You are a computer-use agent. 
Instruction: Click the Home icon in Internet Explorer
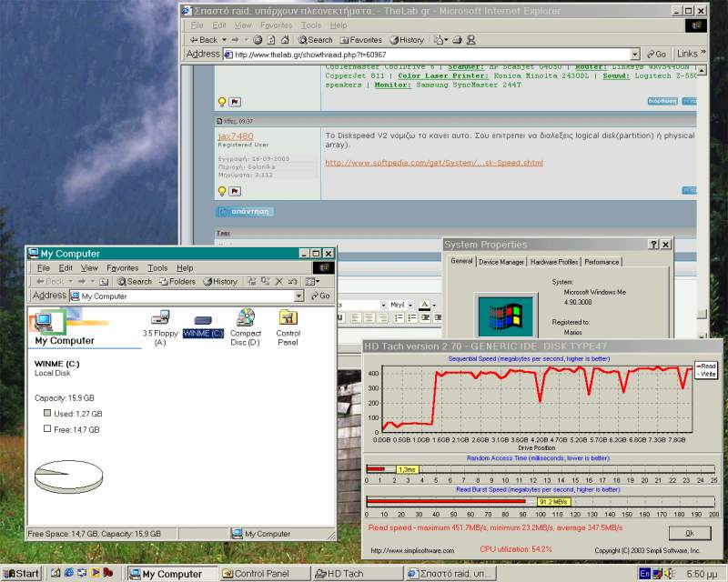tap(285, 40)
